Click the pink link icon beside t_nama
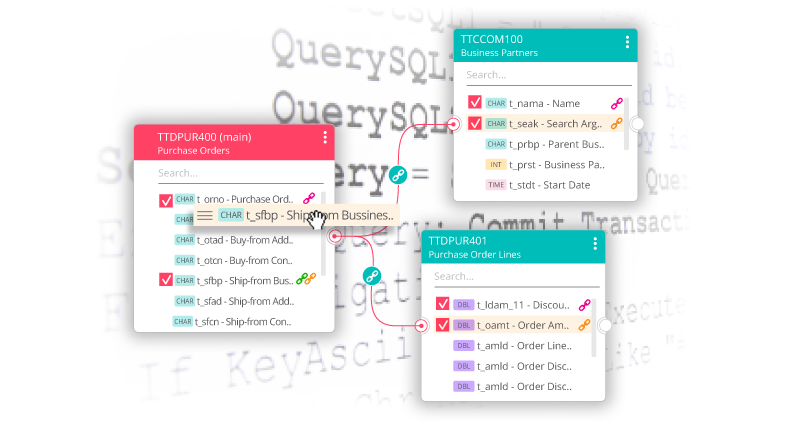Screen dimensions: 799x421 [617, 103]
